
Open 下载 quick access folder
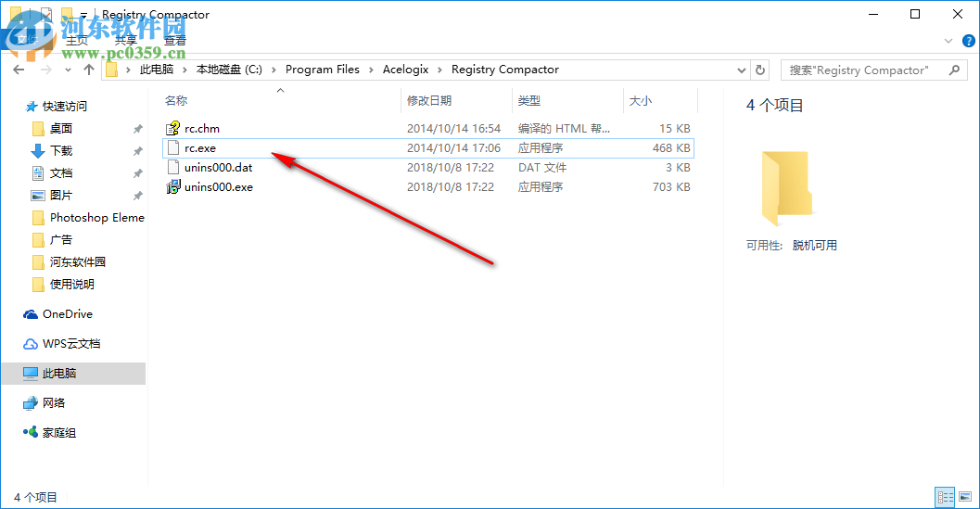click(x=52, y=151)
